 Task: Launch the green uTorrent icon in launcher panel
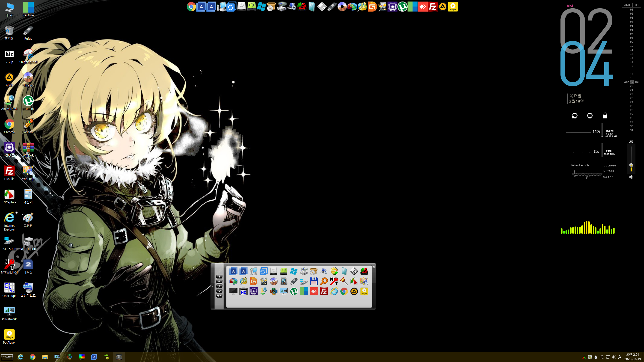tap(294, 292)
